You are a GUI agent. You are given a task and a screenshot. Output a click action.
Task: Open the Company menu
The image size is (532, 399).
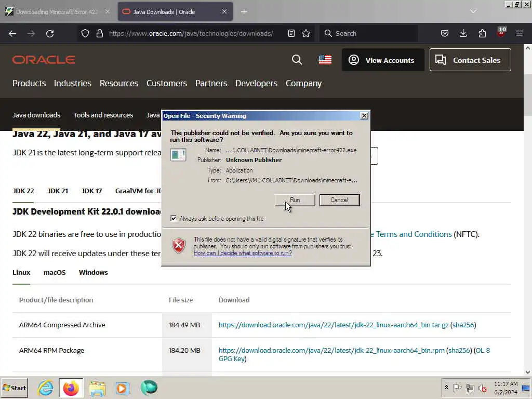[x=303, y=83]
